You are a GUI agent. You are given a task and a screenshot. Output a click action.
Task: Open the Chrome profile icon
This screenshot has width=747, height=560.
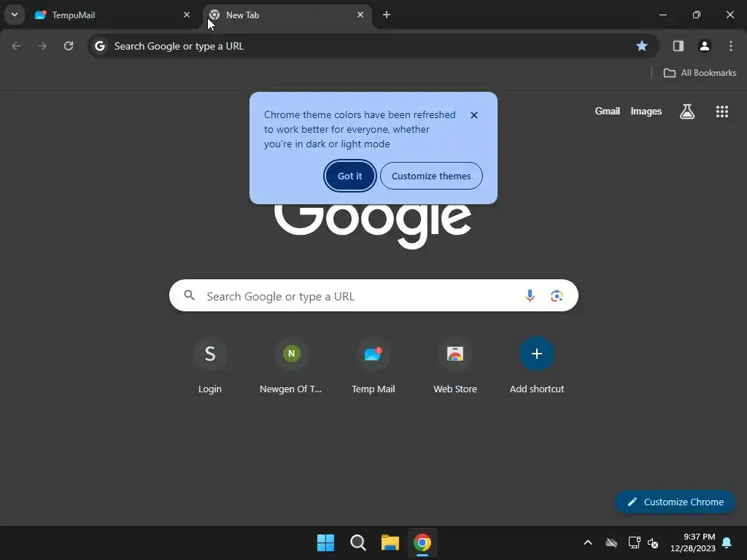704,46
